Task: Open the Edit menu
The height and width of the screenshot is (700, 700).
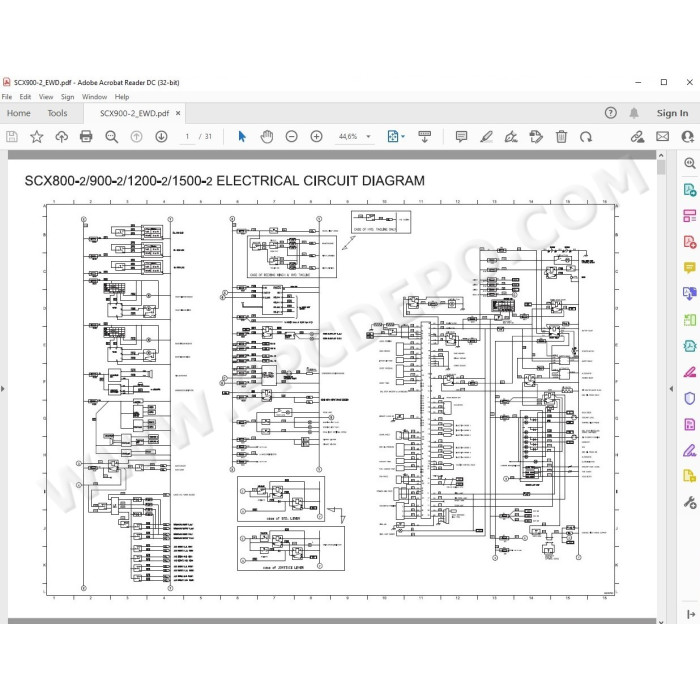Action: click(25, 97)
